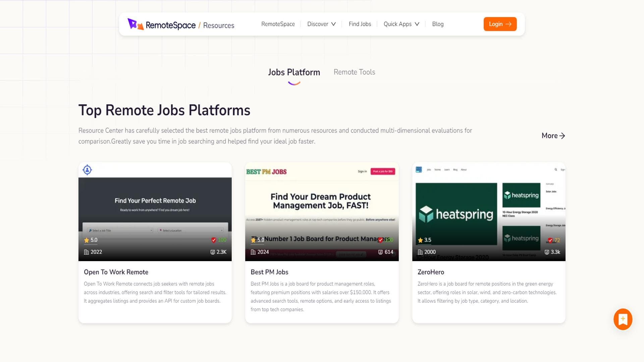Click the red shield score icon on ZeroHero card
The width and height of the screenshot is (644, 362).
tap(550, 240)
